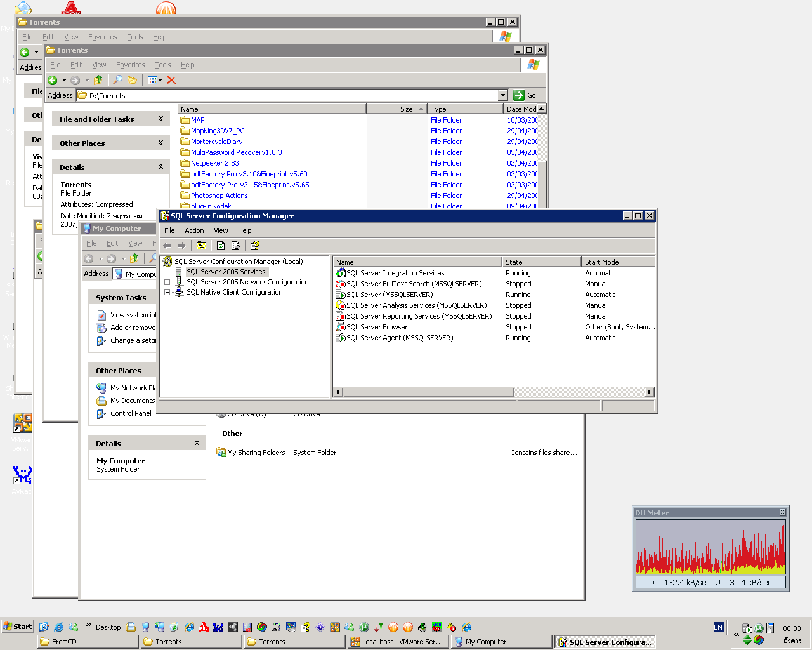This screenshot has height=650, width=812.
Task: Select the SQL Server Browser service icon
Action: 341,327
